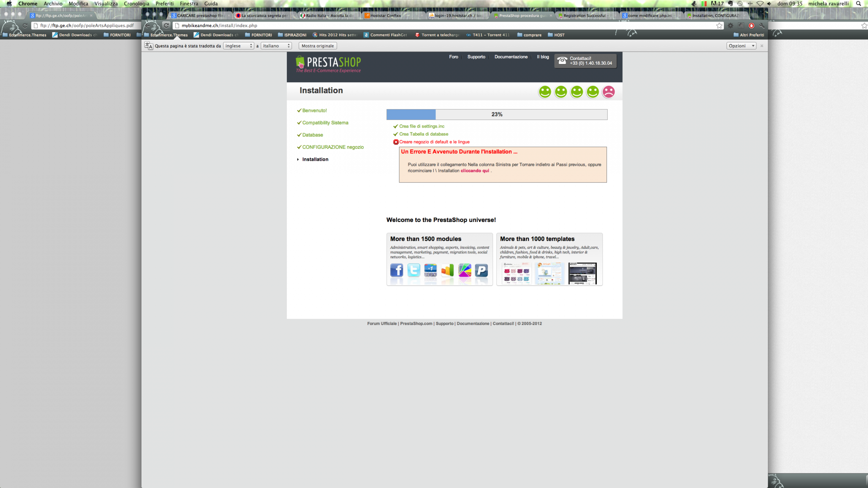Open the dark template thumbnail
Viewport: 868px width, 488px height.
pyautogui.click(x=582, y=274)
